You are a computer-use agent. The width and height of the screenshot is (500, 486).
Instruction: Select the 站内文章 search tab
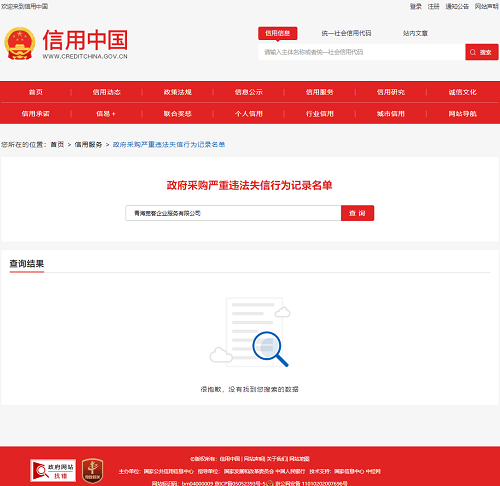click(415, 33)
